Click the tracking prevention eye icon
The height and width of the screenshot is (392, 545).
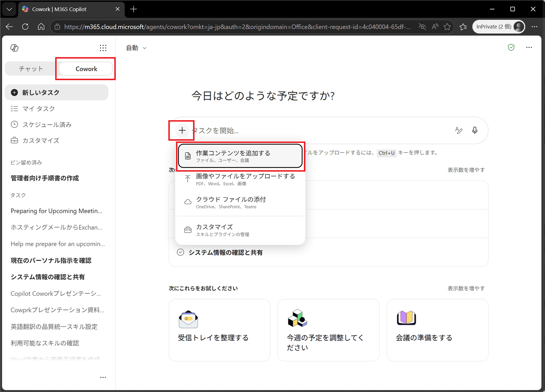(422, 26)
